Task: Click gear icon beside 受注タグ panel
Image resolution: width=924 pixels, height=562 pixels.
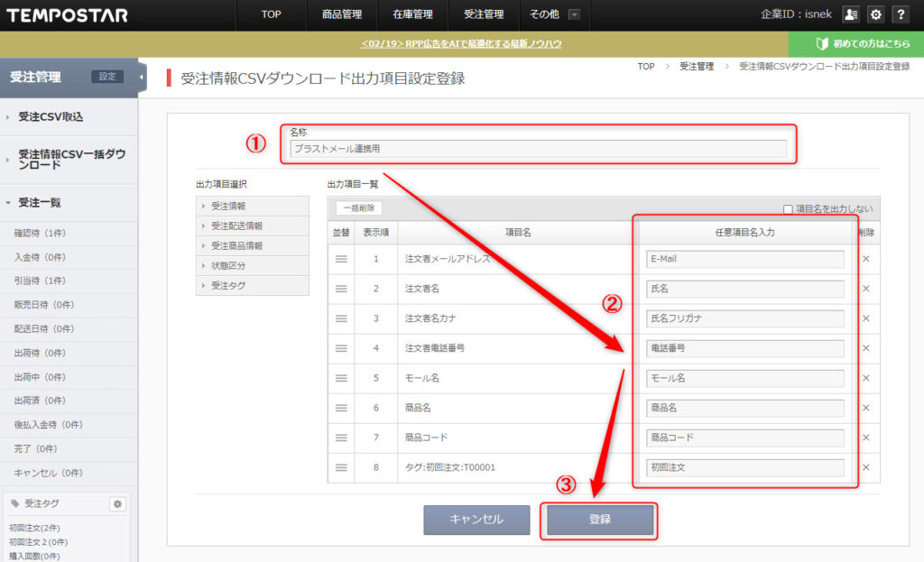Action: tap(116, 504)
